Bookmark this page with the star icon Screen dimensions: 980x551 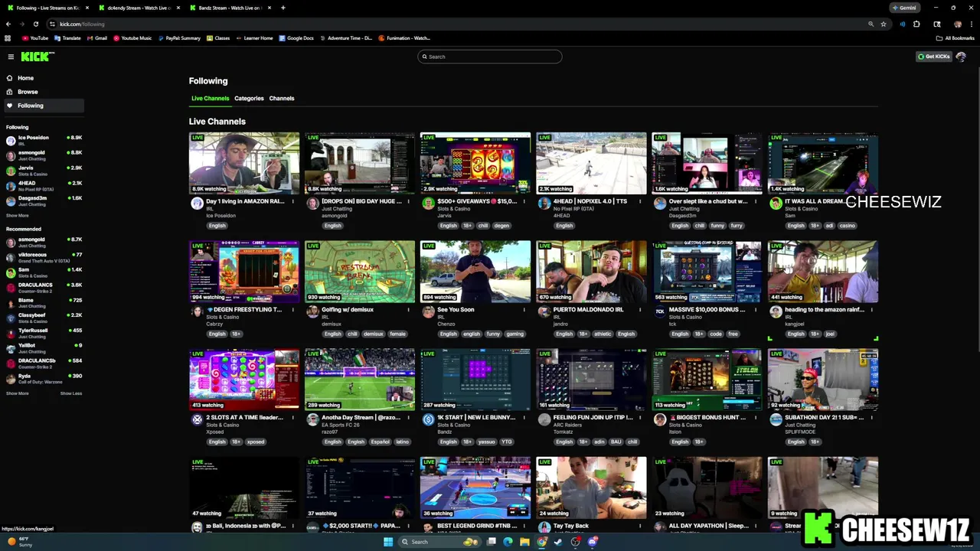click(x=884, y=24)
